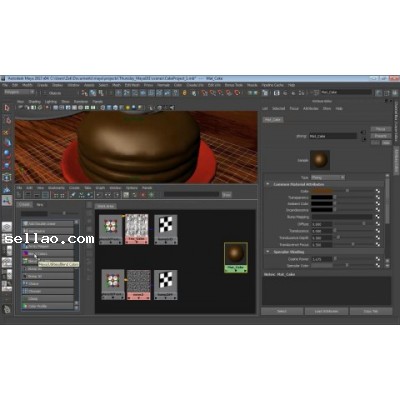
Task: Open the material Type dropdown
Action: 327,177
